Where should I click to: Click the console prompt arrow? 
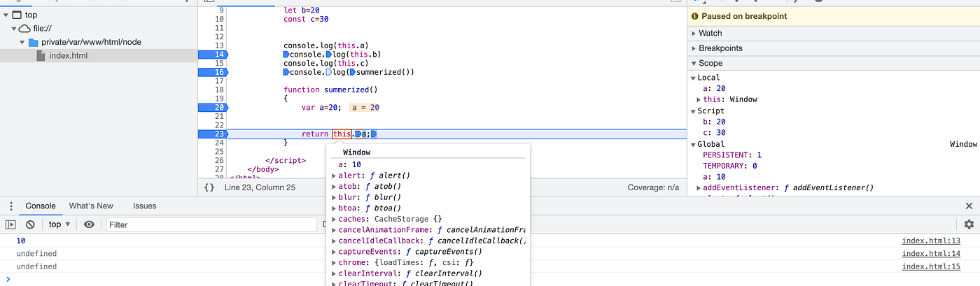click(x=8, y=280)
